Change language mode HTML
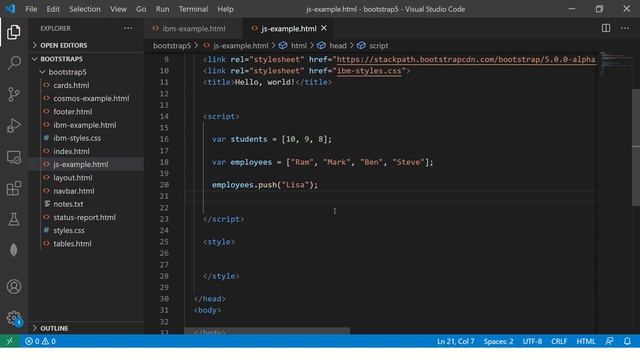The width and height of the screenshot is (640, 360). click(x=586, y=341)
